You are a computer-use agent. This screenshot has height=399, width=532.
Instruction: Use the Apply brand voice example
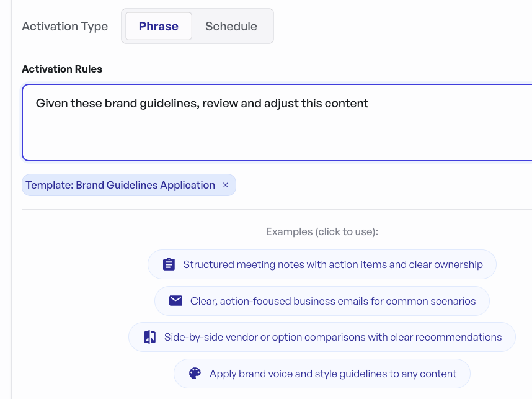[x=332, y=374]
